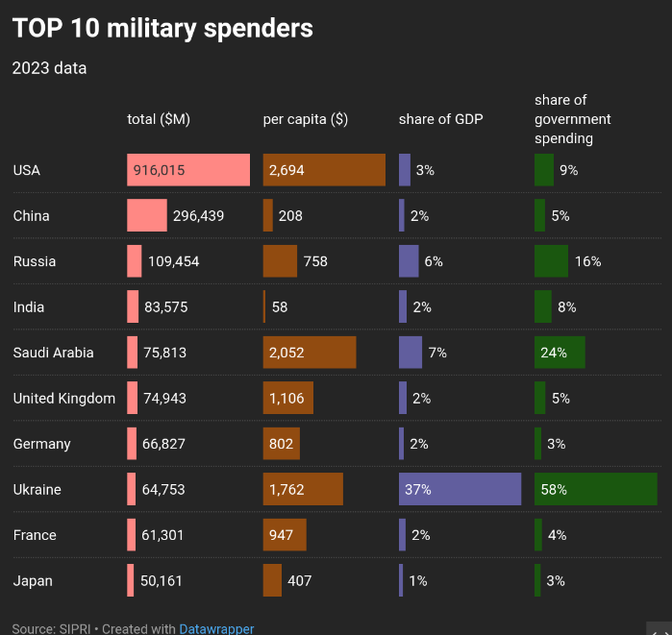This screenshot has height=635, width=672.
Task: Click China's pink total spending bar
Action: click(x=147, y=215)
